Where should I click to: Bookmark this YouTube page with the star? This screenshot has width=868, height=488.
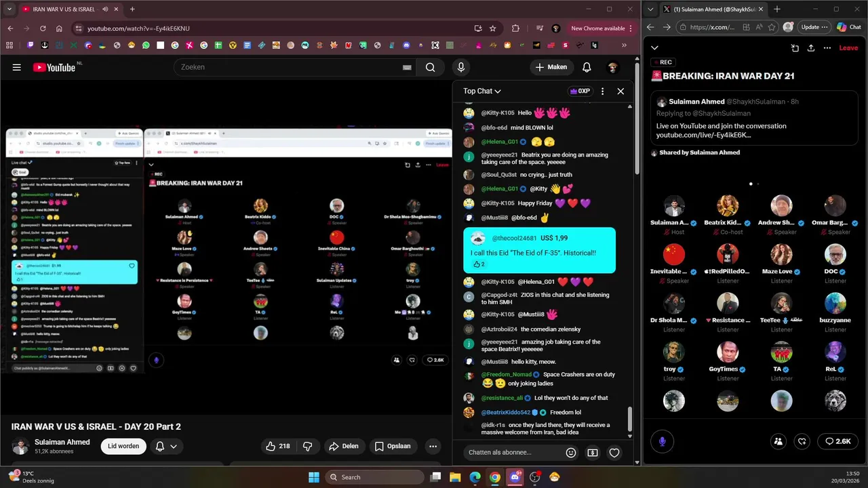coord(492,28)
